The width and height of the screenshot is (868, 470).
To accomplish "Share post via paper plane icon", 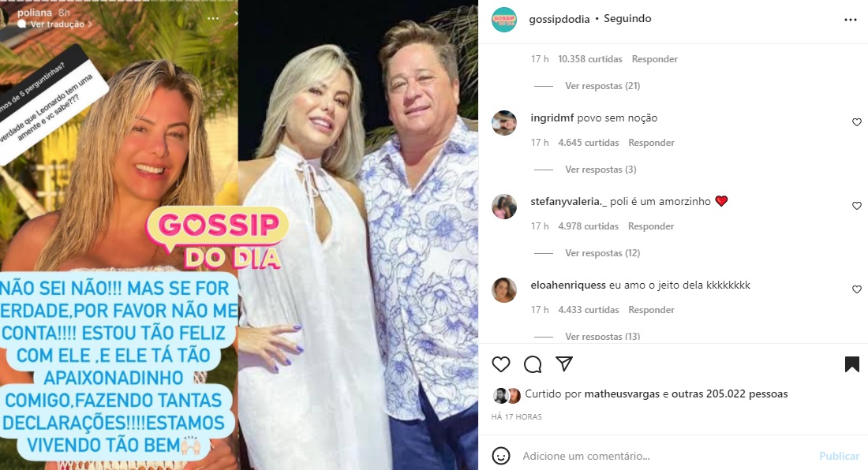I will coord(564,364).
